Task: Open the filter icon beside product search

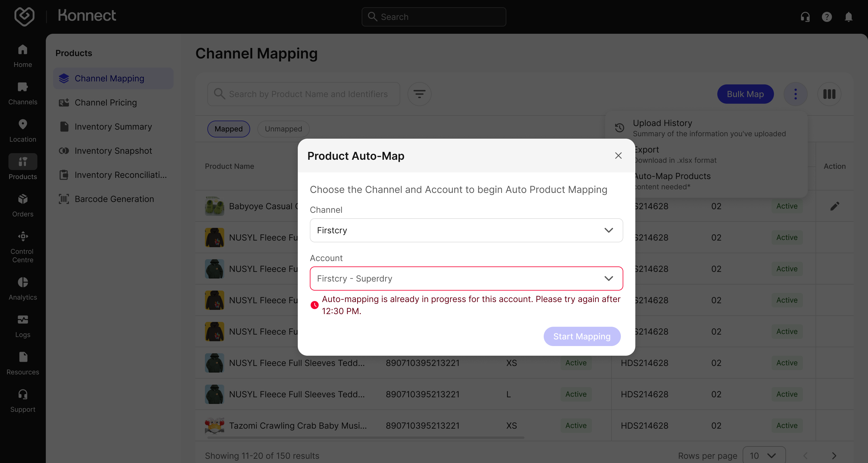Action: pyautogui.click(x=419, y=94)
